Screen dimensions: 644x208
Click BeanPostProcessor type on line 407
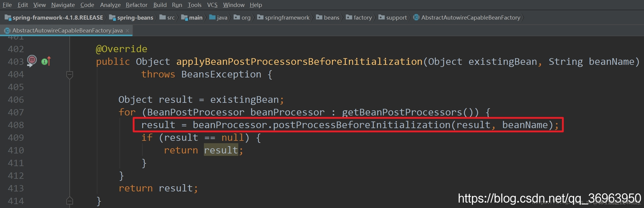coord(195,112)
